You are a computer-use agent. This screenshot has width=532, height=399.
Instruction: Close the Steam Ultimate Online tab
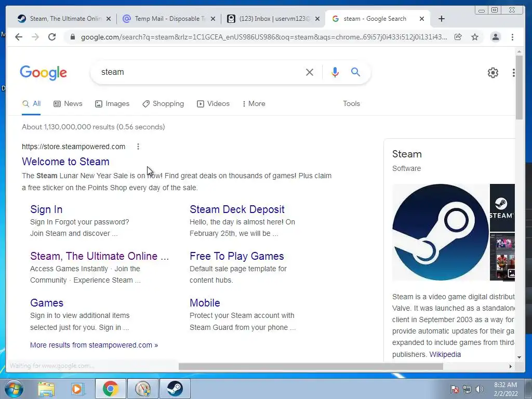(x=109, y=19)
